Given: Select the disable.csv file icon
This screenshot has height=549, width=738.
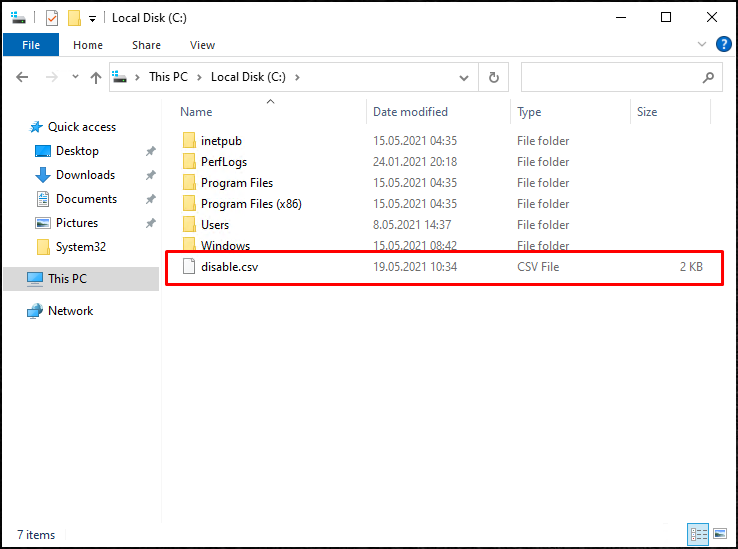Looking at the screenshot, I should 189,266.
